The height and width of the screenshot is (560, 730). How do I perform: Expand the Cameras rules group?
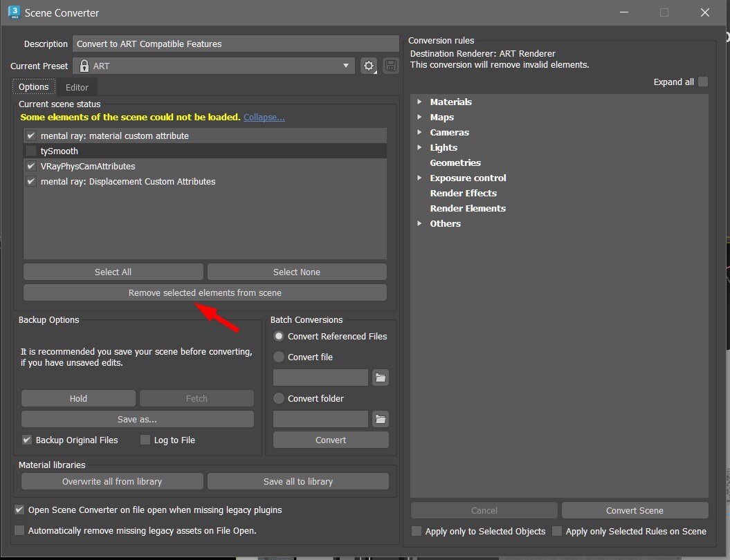click(419, 132)
